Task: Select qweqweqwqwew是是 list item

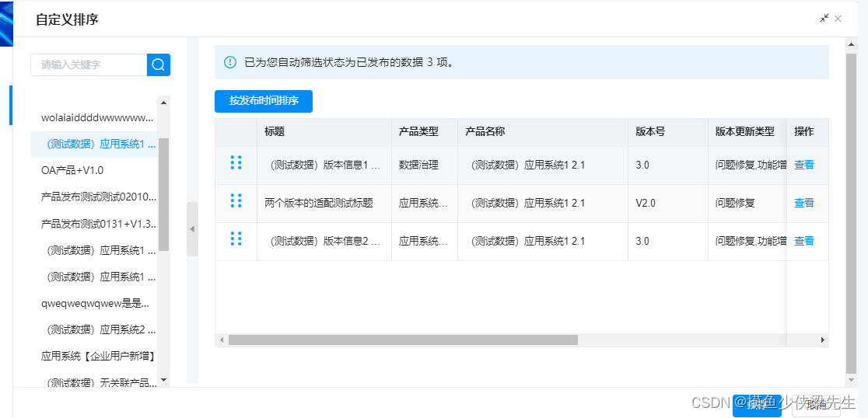Action: coord(94,304)
